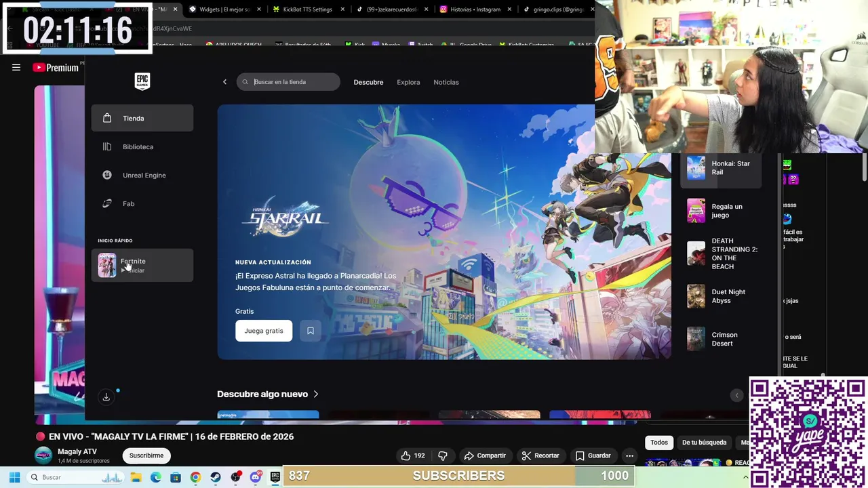Show hidden system tray icons chevron

(x=745, y=477)
